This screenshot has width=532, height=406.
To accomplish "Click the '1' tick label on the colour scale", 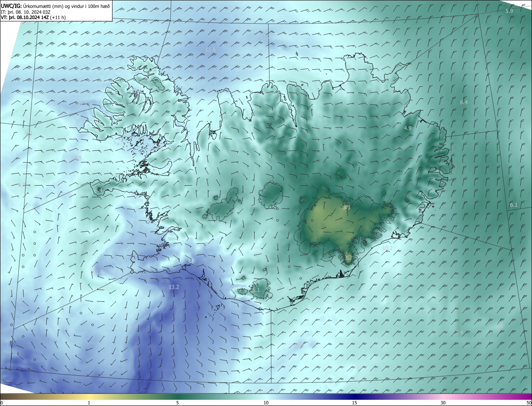I will click(89, 403).
